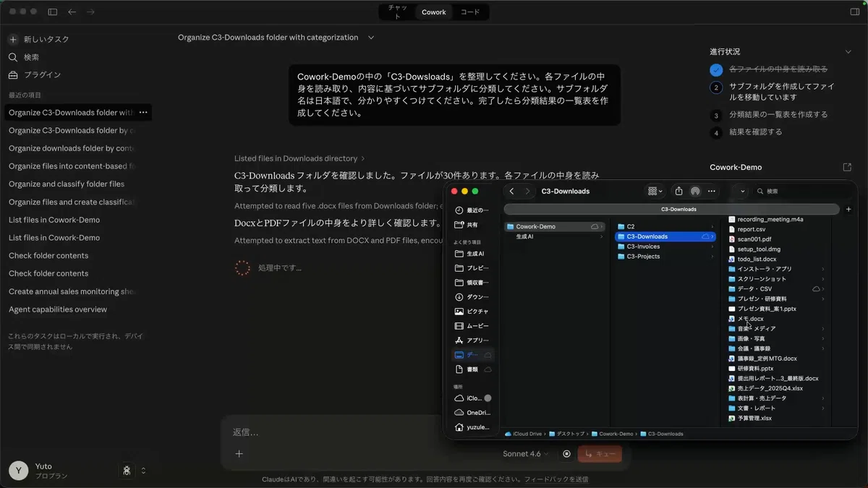Image resolution: width=868 pixels, height=488 pixels.
Task: Collapse the 進行状況 section
Action: pyautogui.click(x=848, y=52)
